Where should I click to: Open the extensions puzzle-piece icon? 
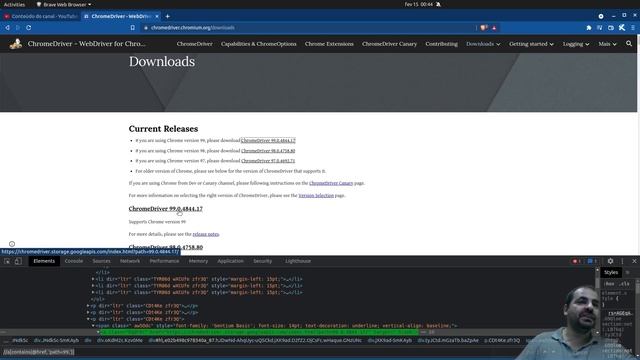tap(589, 28)
